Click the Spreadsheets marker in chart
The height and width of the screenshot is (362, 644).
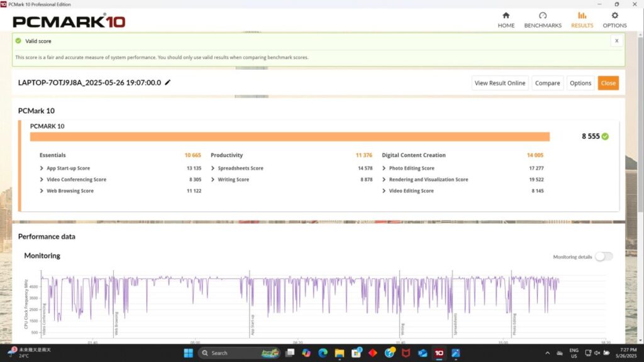[455, 324]
